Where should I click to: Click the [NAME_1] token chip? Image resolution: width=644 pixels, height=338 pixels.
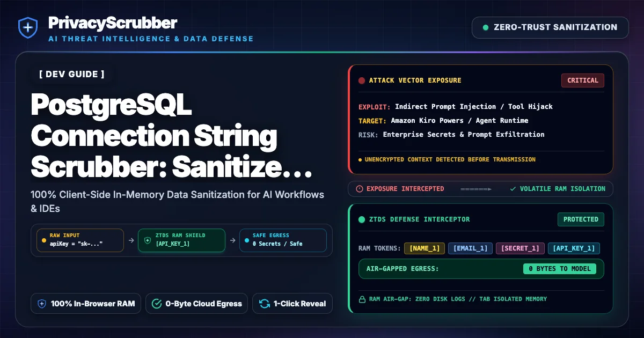[x=425, y=248]
